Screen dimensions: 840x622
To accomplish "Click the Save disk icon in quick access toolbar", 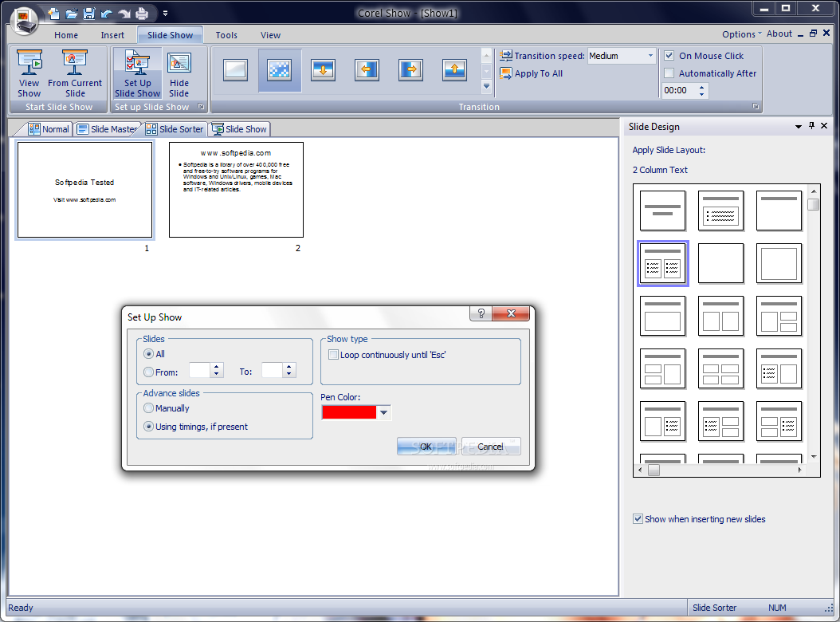I will (x=89, y=14).
